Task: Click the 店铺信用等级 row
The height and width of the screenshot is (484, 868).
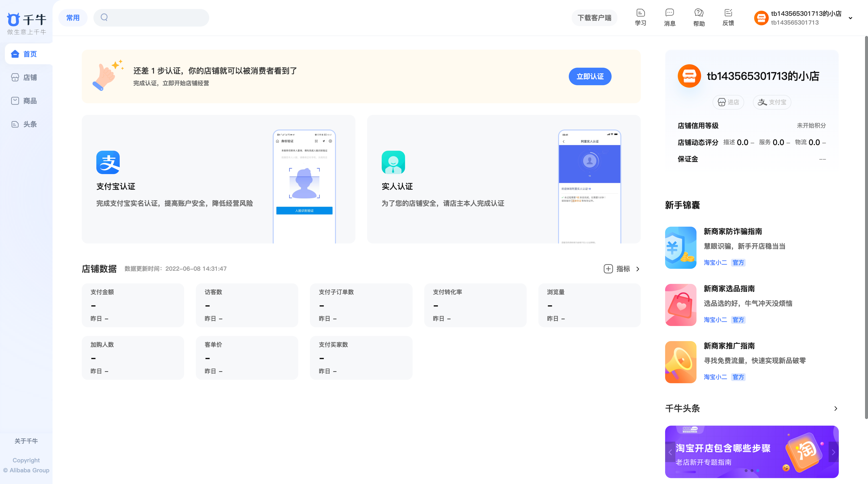Action: [752, 125]
